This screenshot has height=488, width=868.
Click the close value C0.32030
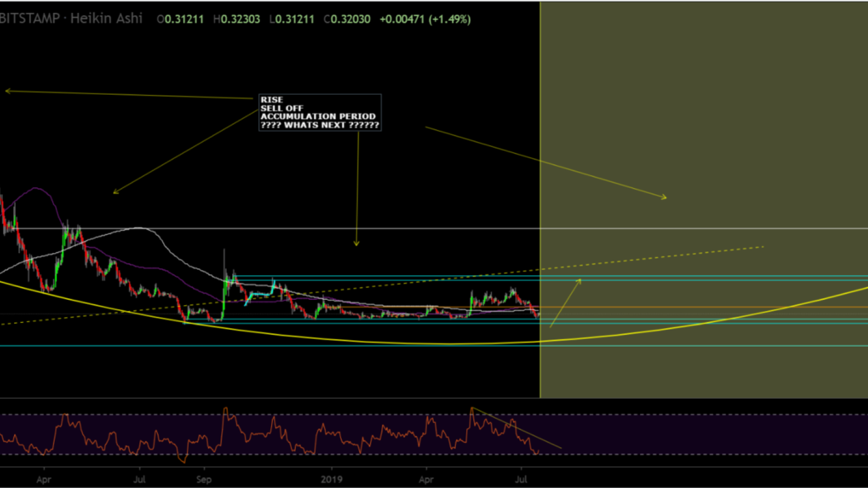(347, 19)
